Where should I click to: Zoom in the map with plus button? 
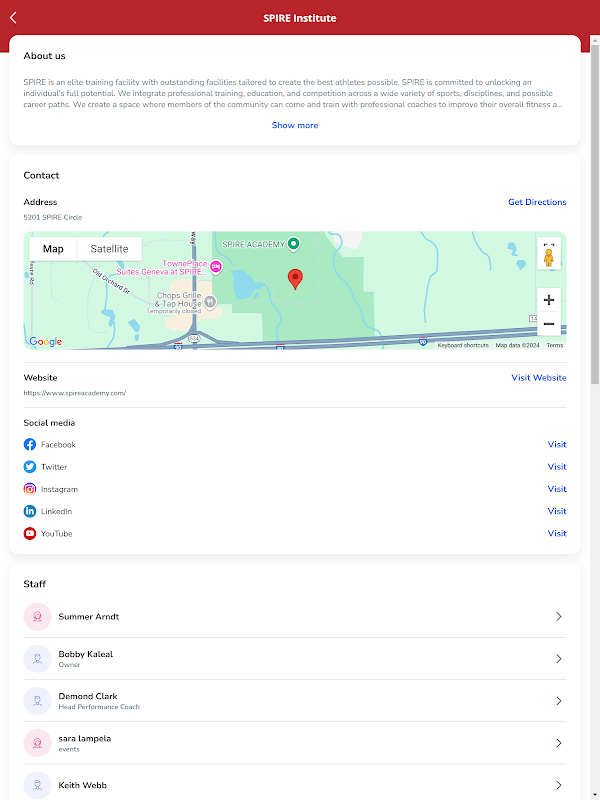549,300
